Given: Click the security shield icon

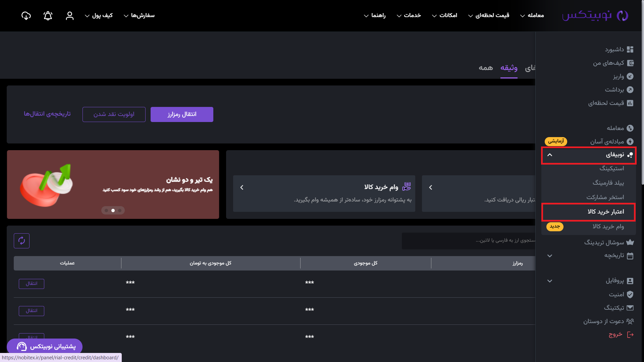Looking at the screenshot, I should (x=630, y=294).
